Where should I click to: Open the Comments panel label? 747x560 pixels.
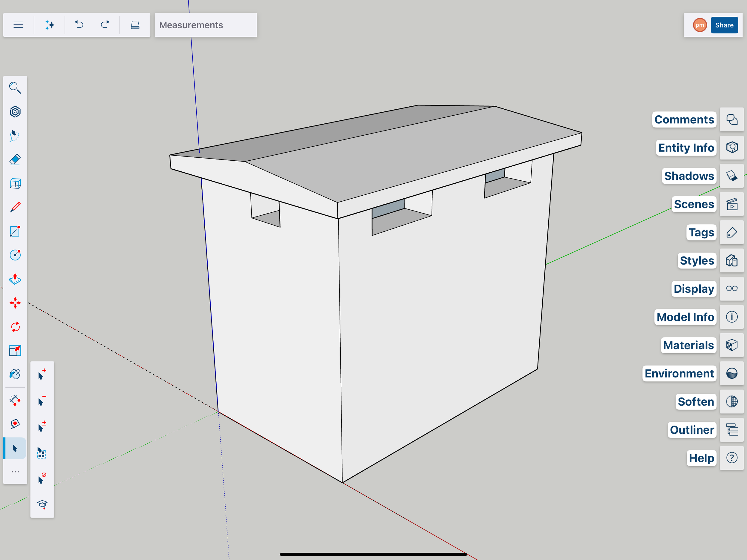point(684,119)
